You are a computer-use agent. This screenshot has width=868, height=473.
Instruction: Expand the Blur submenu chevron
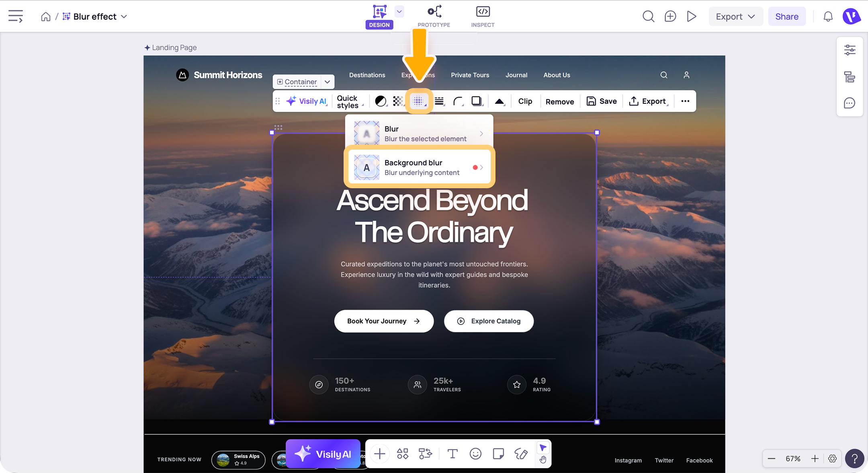pos(481,134)
